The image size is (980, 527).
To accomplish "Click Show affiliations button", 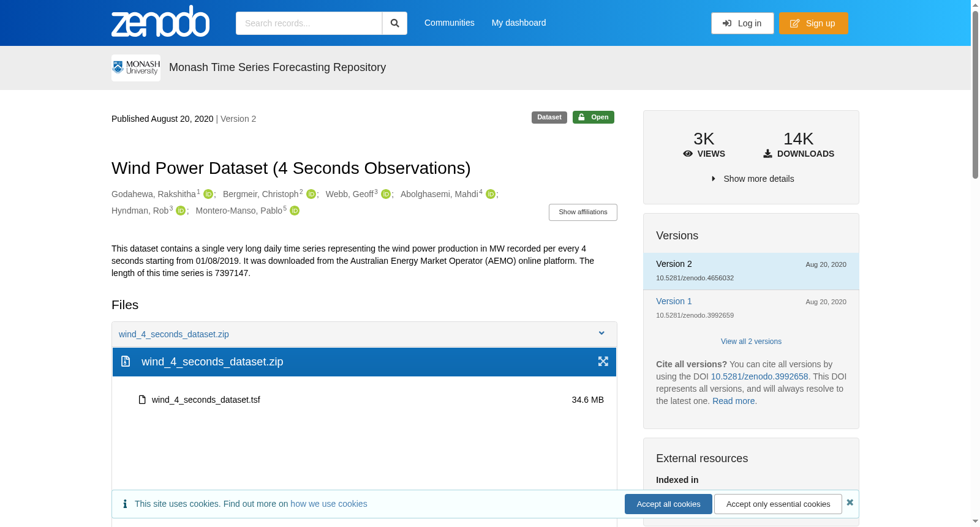I will 583,212.
